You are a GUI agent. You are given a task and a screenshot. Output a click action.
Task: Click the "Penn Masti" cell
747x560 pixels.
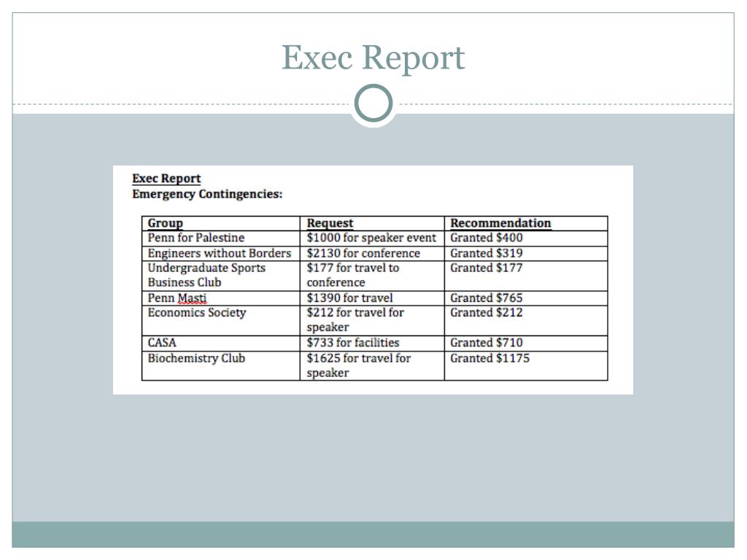(x=221, y=298)
